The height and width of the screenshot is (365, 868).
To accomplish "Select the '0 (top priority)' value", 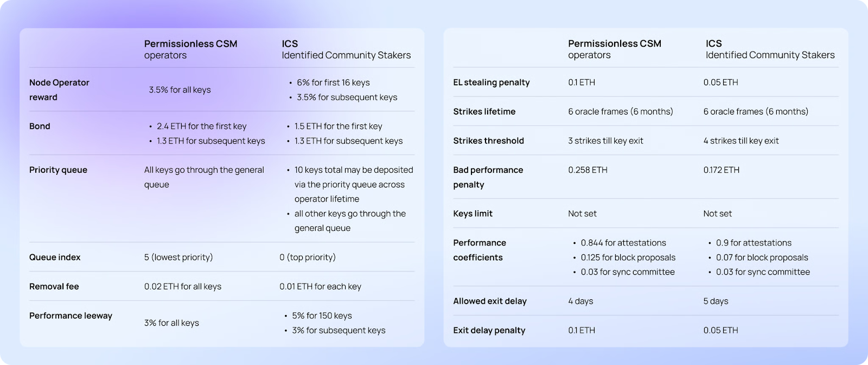I will (x=308, y=257).
